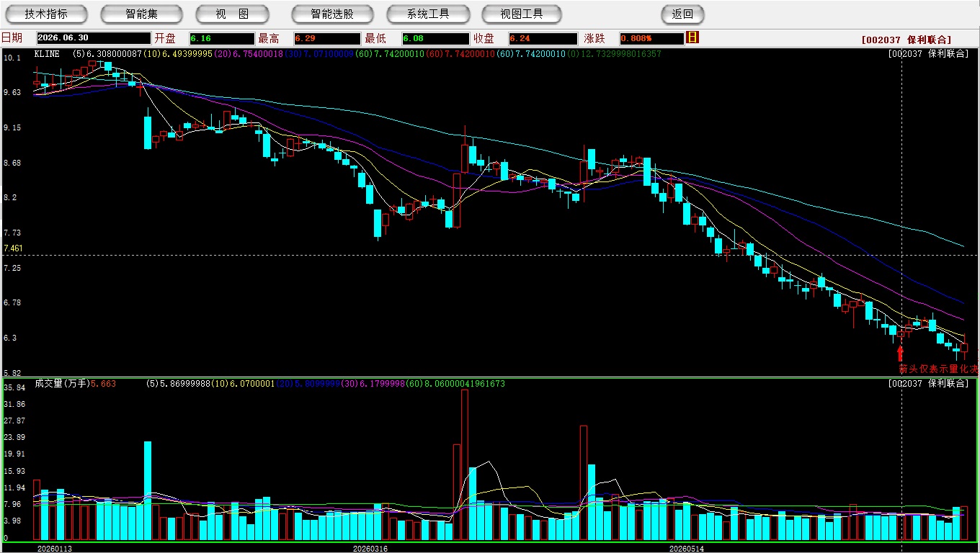Click the 成交量(万手) volume panel label
The width and height of the screenshot is (980, 553).
tap(61, 384)
